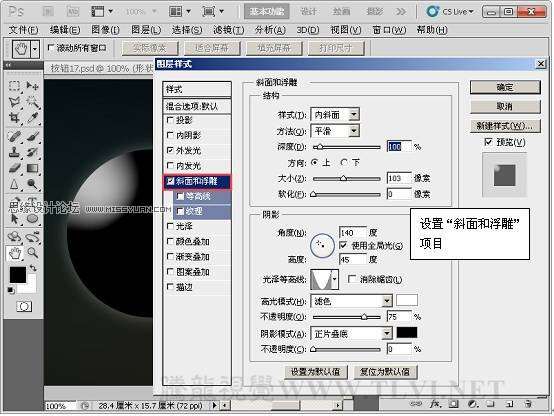
Task: Click the add layer mask icon
Action: click(x=454, y=404)
